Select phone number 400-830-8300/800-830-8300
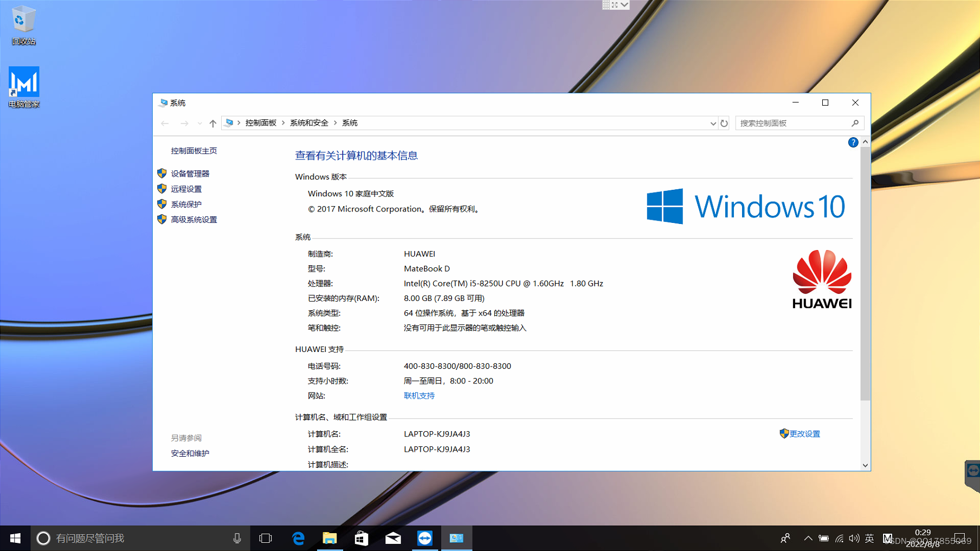The width and height of the screenshot is (980, 551). 457,366
